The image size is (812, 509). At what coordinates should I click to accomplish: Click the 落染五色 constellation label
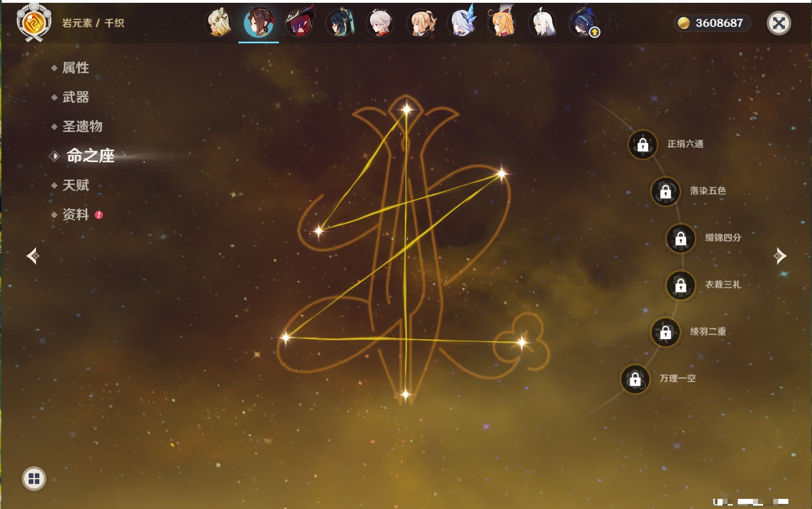(708, 191)
